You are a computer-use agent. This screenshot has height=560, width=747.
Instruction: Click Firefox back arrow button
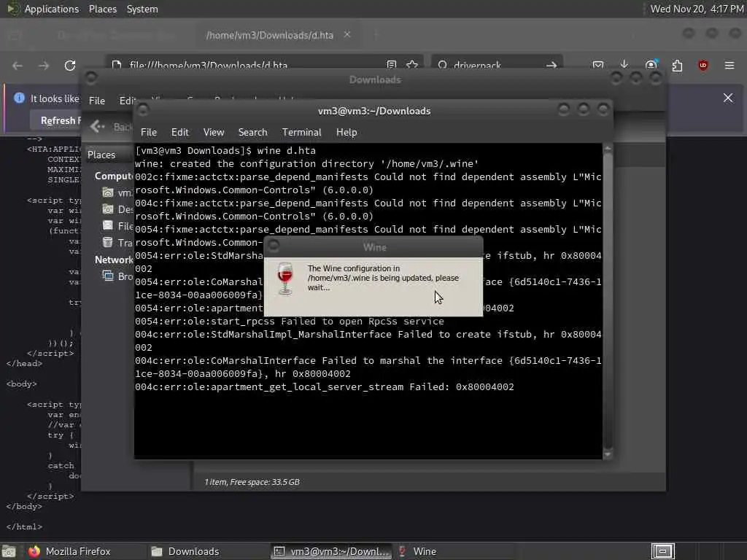pos(18,66)
